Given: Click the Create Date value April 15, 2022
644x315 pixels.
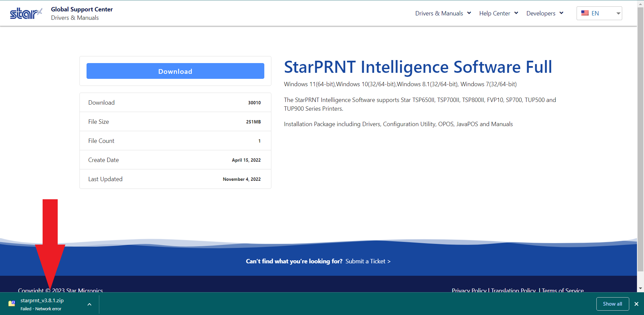Looking at the screenshot, I should point(246,160).
